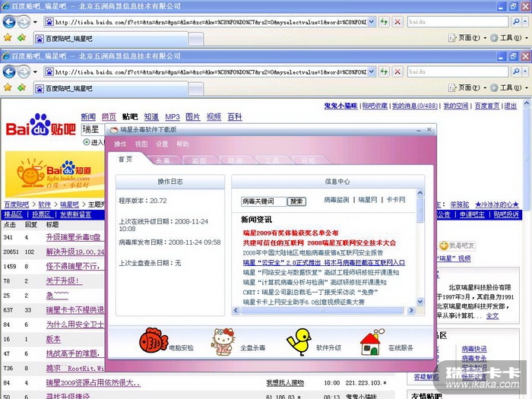Open the 瑞星网 link

point(367,200)
